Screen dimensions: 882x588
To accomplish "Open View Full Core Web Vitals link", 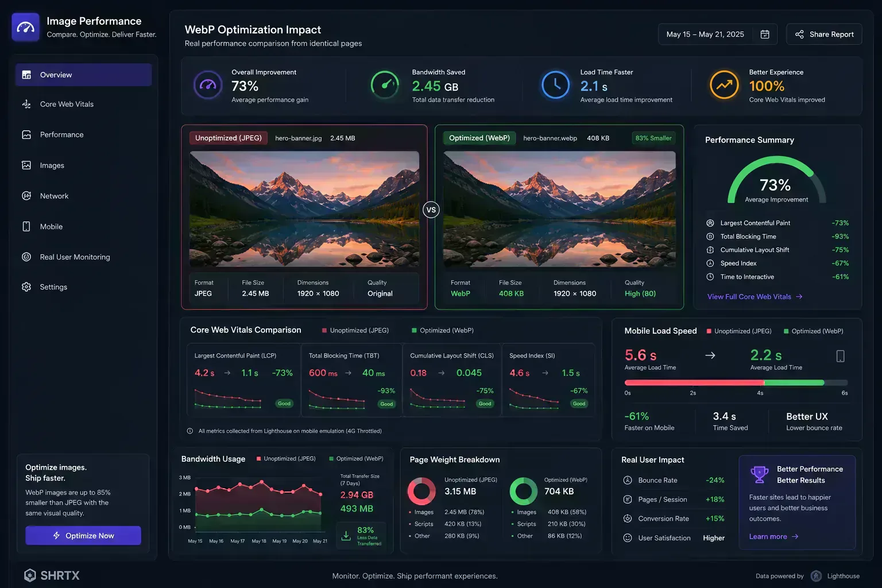I will point(755,297).
